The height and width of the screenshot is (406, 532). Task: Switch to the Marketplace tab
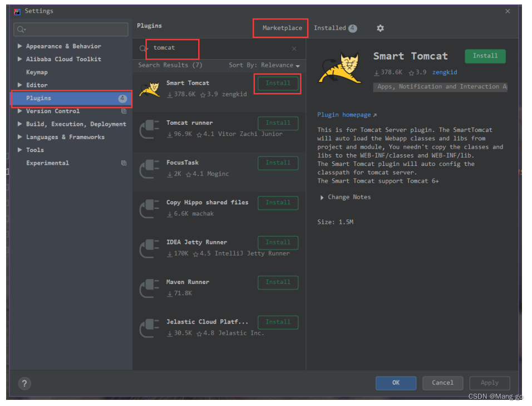click(282, 28)
